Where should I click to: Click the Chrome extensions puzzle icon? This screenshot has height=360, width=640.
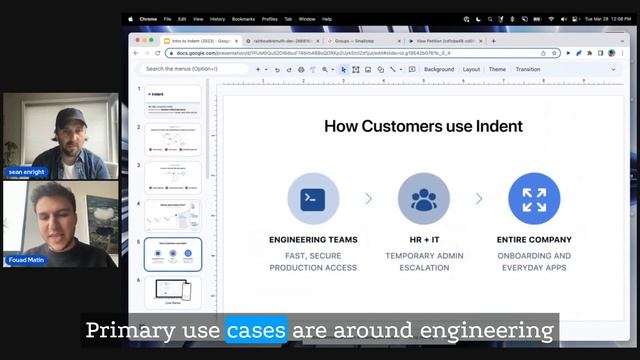(589, 53)
